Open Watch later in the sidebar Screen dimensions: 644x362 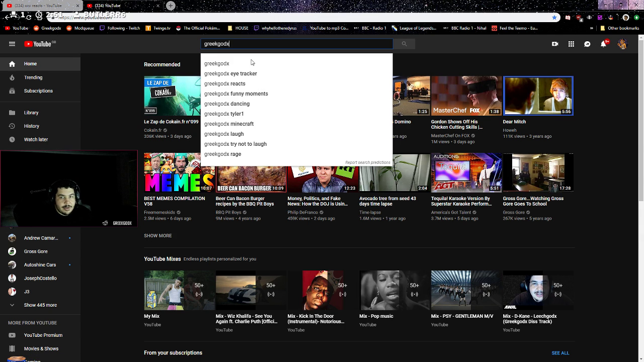tap(40, 139)
